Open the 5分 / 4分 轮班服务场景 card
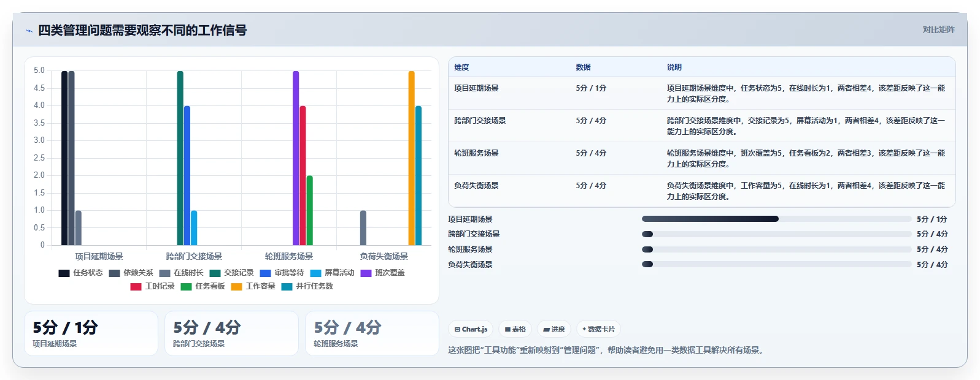 372,333
